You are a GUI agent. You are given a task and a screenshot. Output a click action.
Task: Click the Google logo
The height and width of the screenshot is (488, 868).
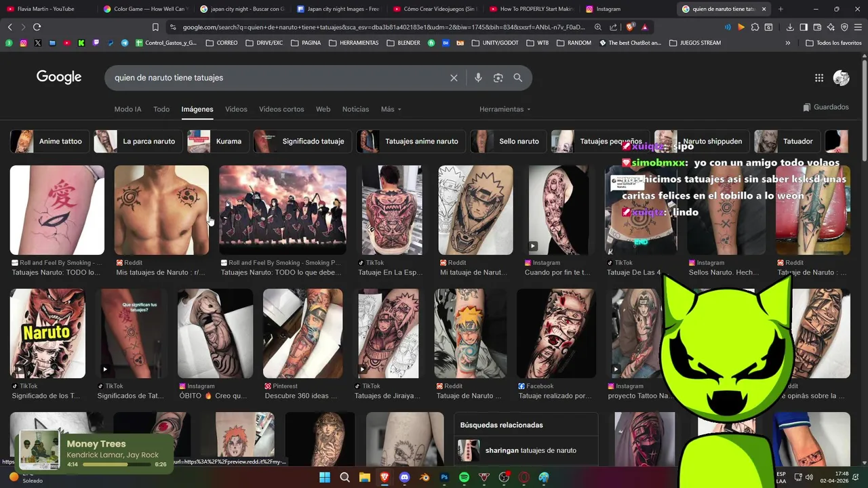click(x=59, y=77)
